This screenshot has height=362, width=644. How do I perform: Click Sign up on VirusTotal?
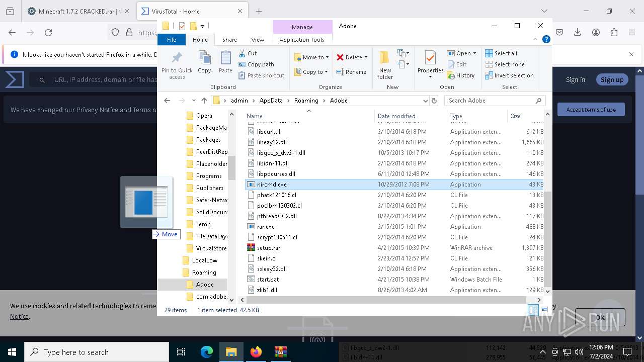(x=612, y=79)
